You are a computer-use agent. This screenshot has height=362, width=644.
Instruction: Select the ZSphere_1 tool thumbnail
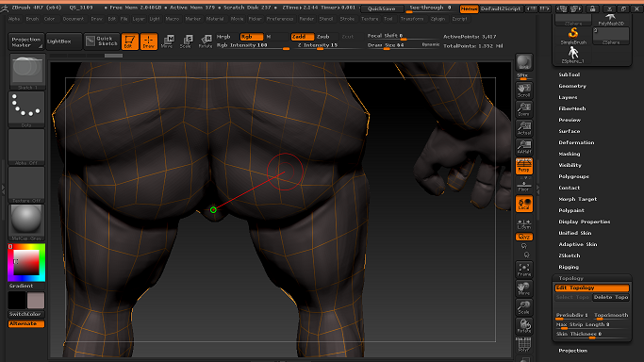(573, 55)
